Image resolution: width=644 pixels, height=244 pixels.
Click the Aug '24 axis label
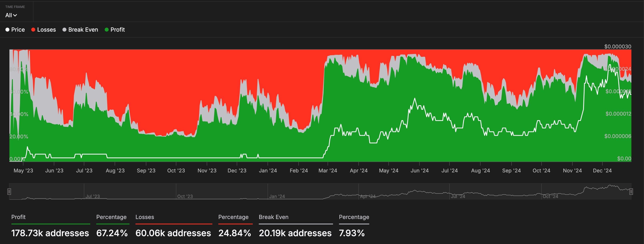point(480,171)
